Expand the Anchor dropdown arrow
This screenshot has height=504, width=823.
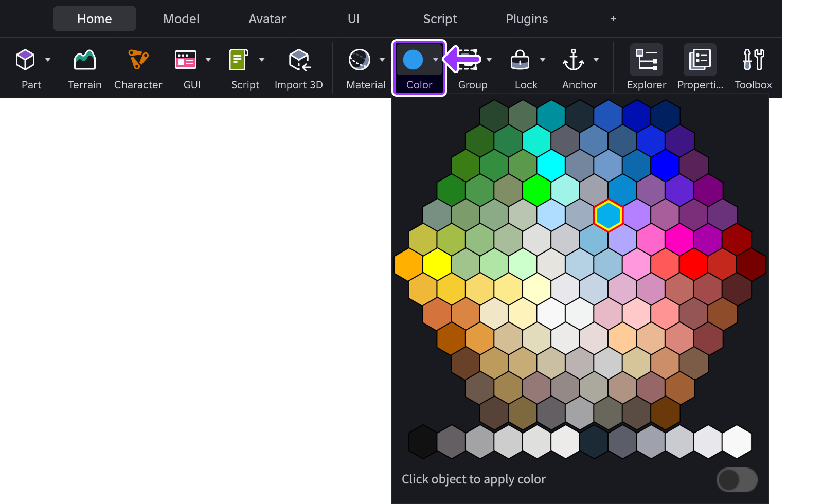[596, 60]
